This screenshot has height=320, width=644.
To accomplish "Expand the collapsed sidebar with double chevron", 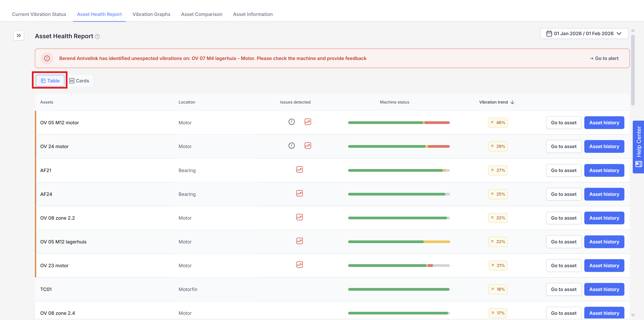I will 19,36.
